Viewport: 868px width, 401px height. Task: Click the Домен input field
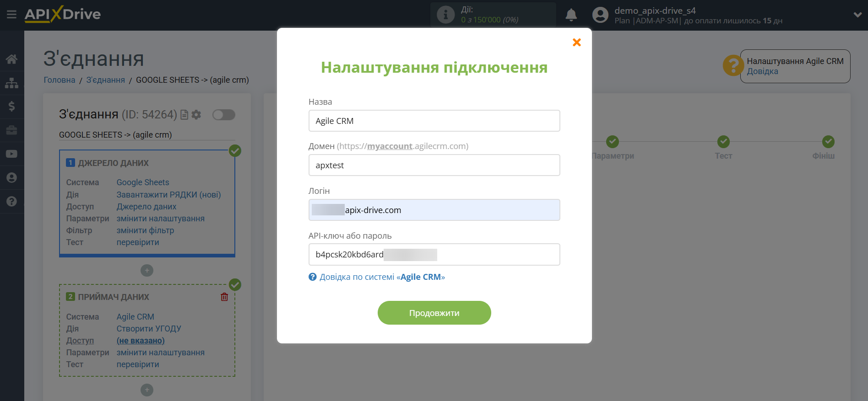(x=434, y=165)
